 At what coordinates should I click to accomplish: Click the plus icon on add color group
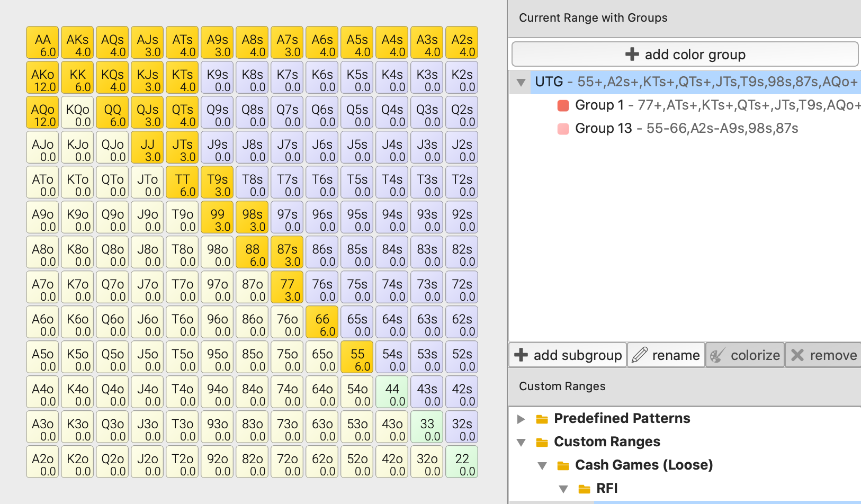632,54
